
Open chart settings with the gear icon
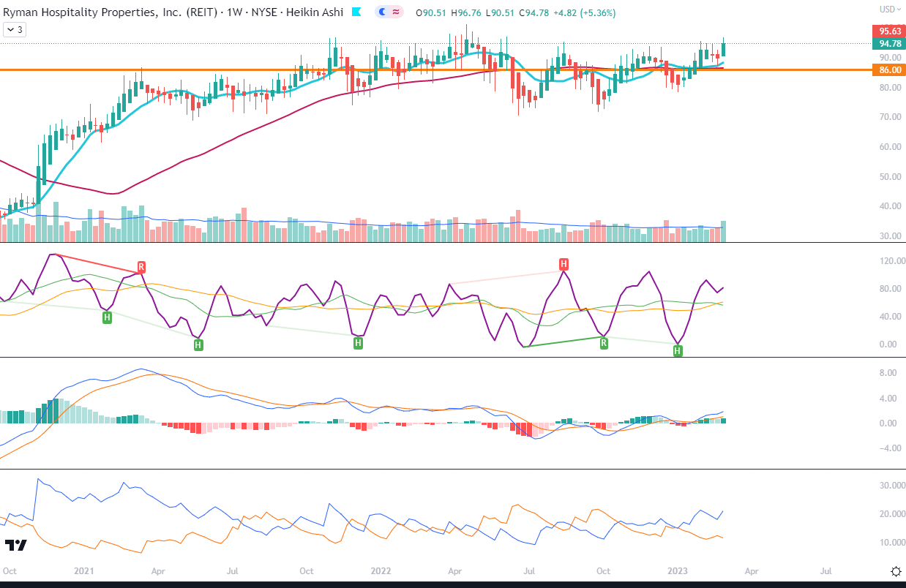pyautogui.click(x=895, y=570)
